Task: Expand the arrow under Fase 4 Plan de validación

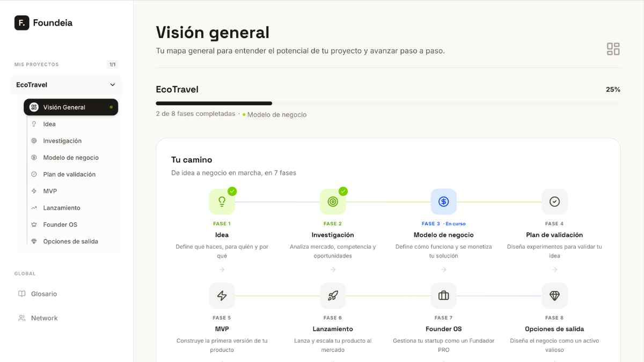Action: [x=554, y=270]
